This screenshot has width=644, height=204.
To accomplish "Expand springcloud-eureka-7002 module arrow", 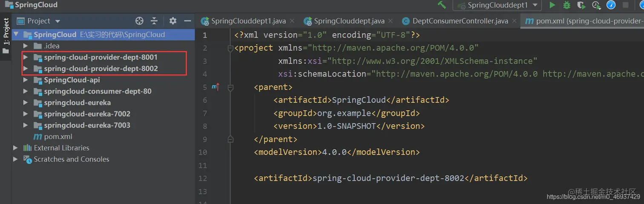I will (x=26, y=114).
